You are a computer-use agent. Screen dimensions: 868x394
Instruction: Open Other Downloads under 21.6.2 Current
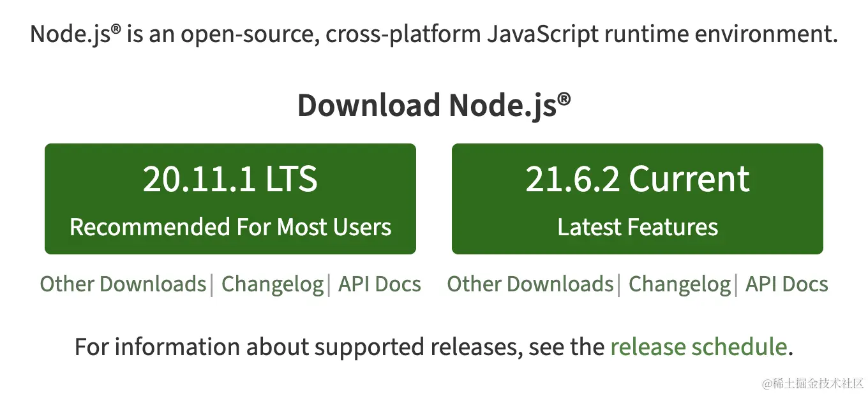click(x=530, y=284)
